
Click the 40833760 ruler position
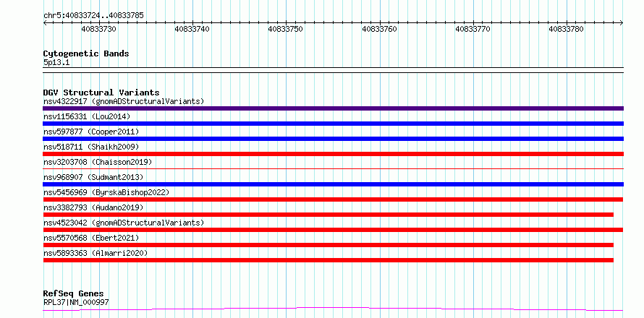[379, 29]
